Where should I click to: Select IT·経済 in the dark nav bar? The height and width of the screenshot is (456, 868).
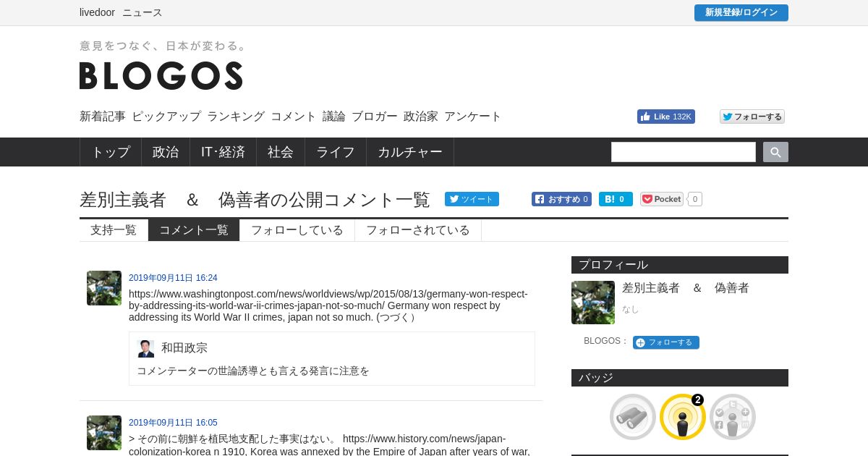point(223,152)
